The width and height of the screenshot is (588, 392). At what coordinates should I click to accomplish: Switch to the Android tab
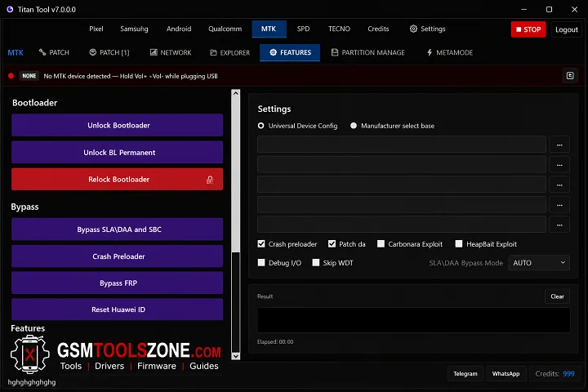179,29
